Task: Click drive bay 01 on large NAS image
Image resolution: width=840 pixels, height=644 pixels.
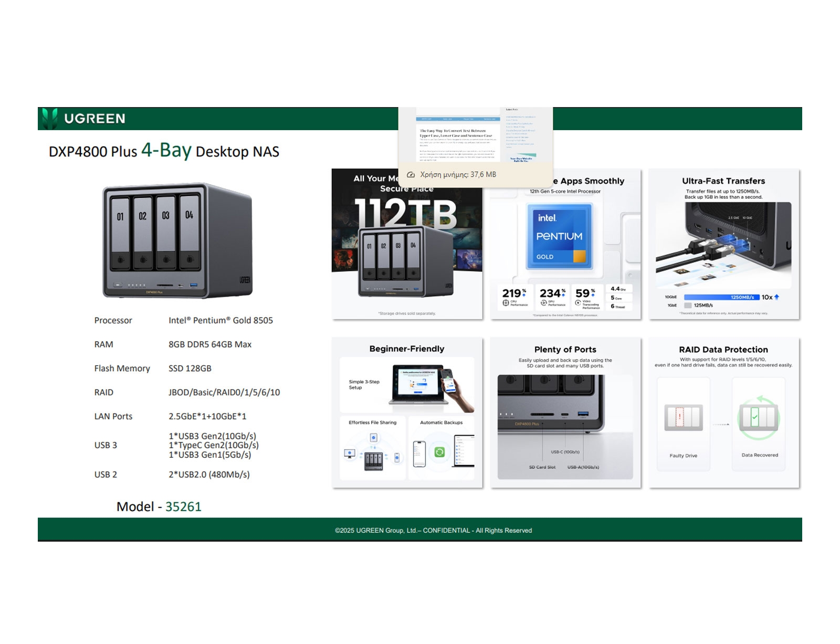Action: pos(120,231)
